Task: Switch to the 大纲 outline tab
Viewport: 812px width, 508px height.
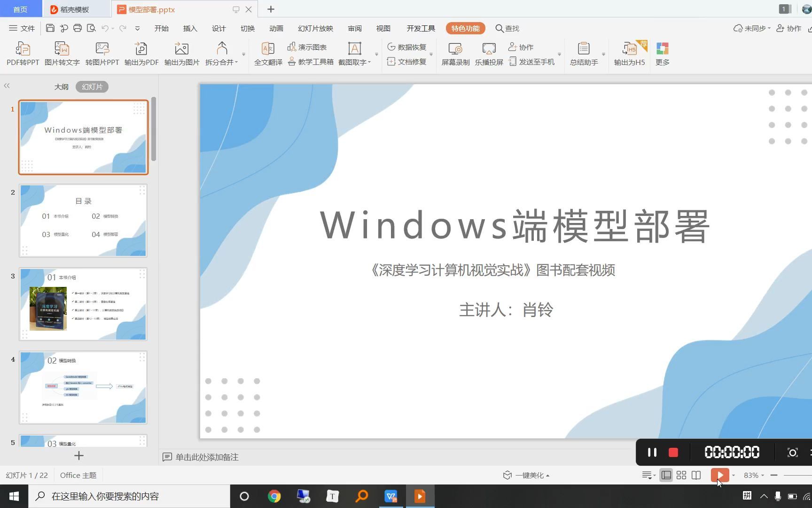Action: tap(62, 86)
